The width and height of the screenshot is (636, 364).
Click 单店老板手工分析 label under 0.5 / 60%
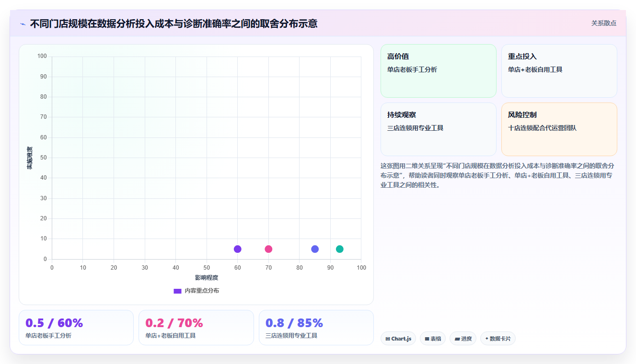point(48,336)
